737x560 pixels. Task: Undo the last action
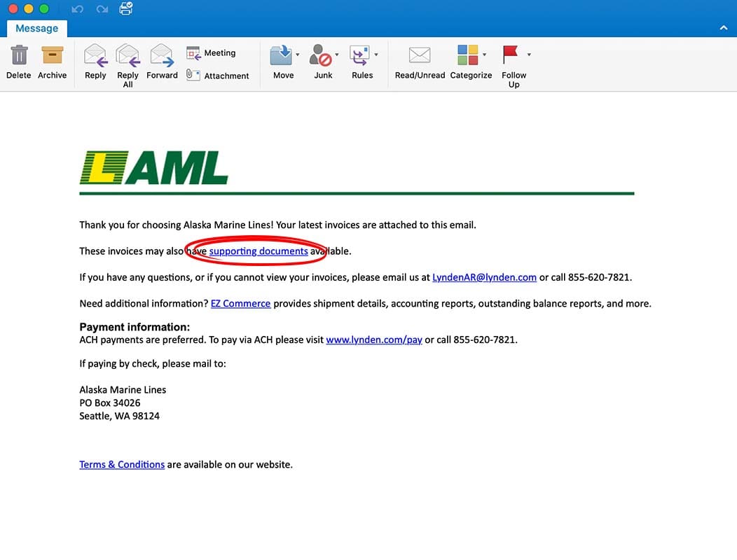click(78, 9)
